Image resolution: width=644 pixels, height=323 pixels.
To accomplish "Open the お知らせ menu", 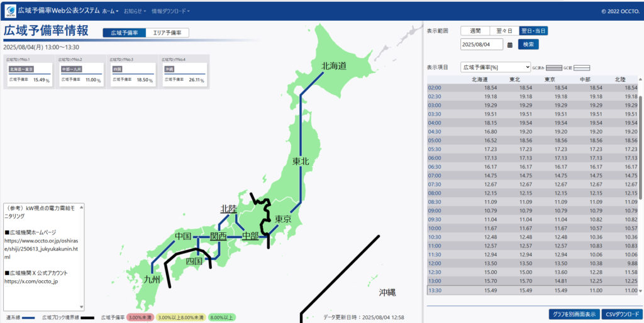I will 135,11.
